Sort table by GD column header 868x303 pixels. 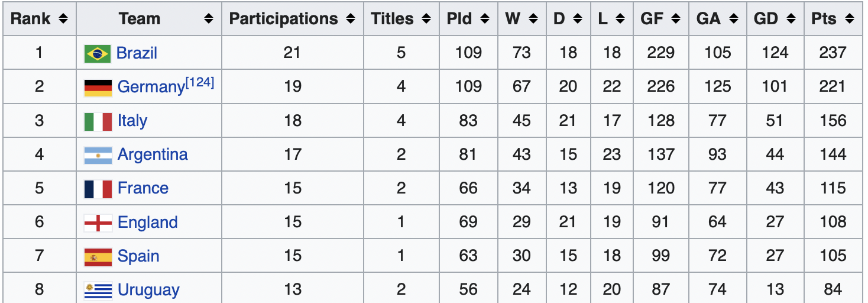tap(775, 19)
